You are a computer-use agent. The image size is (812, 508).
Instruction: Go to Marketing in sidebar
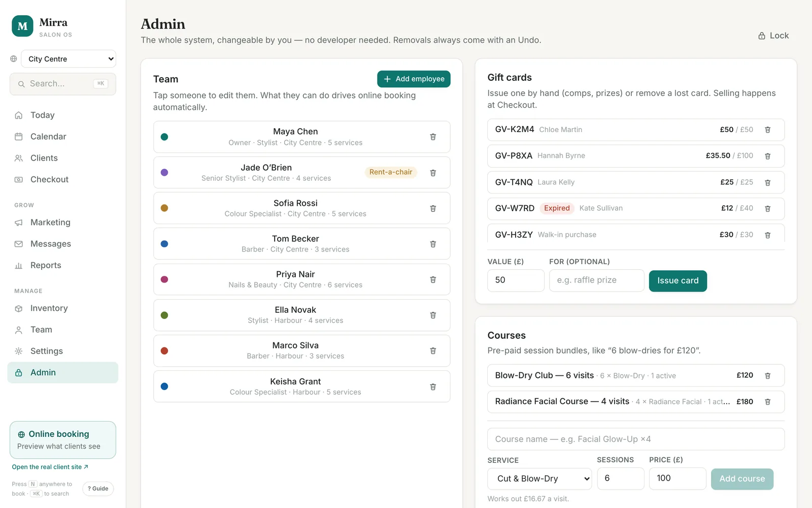click(63, 223)
